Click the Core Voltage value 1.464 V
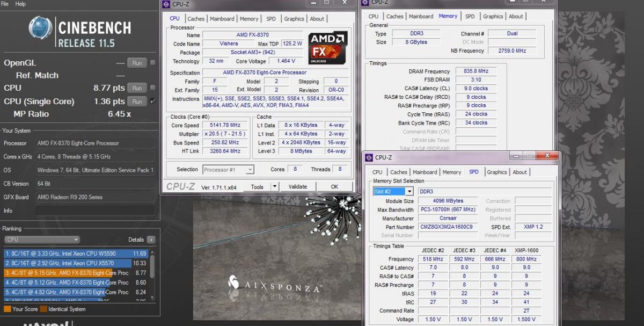 coord(286,61)
